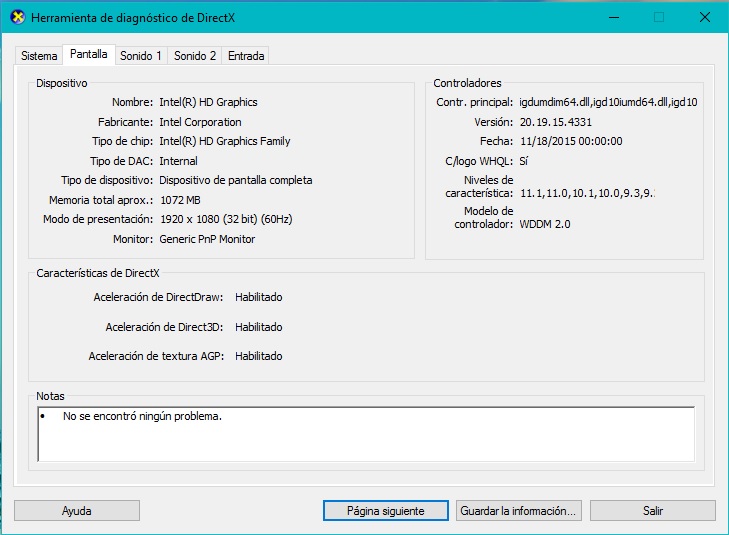729x535 pixels.
Task: Click the 'Contr. principal:' label
Action: pyautogui.click(x=474, y=102)
